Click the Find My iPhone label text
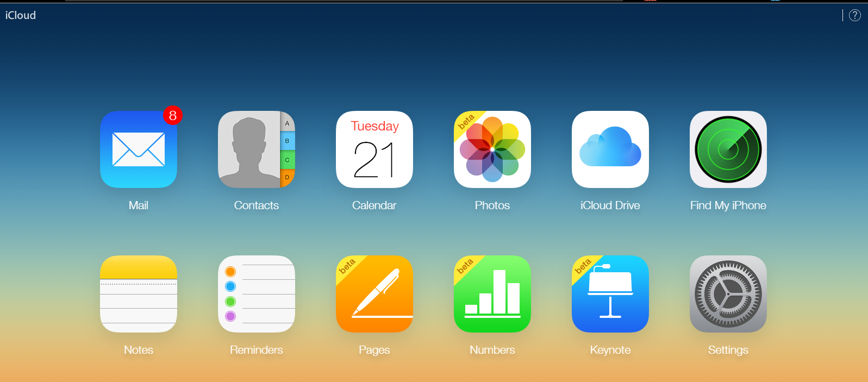This screenshot has width=868, height=382. (728, 205)
